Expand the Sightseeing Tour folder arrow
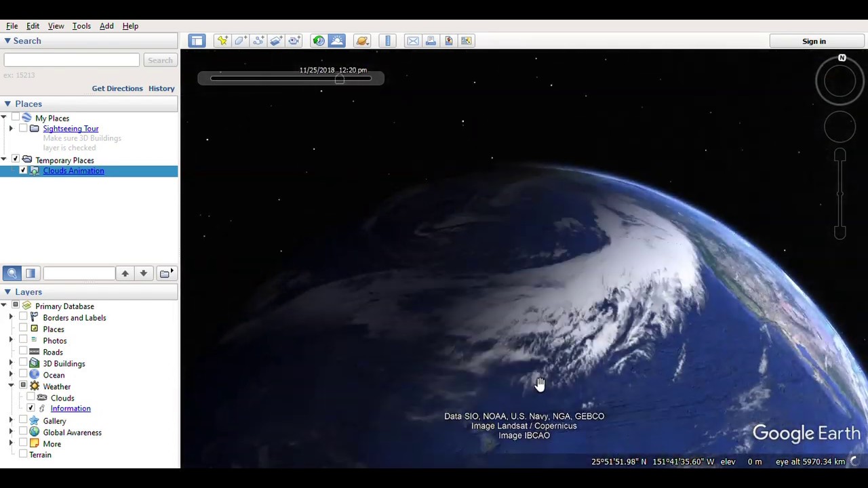 click(x=11, y=128)
